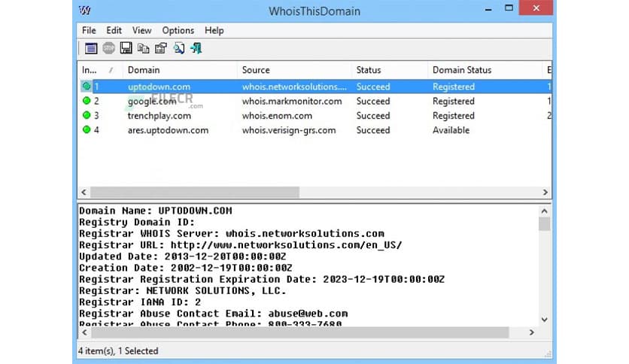The height and width of the screenshot is (364, 629).
Task: Click the Registrar URL line in details
Action: (240, 244)
